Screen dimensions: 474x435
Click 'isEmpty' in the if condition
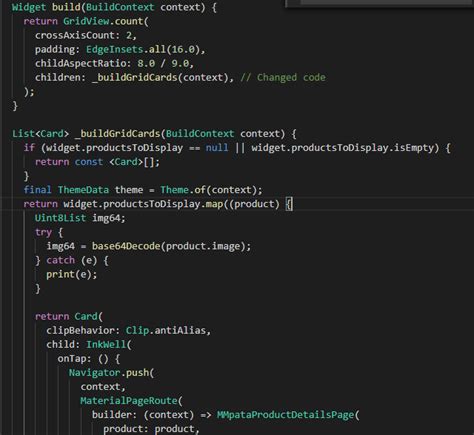point(414,148)
